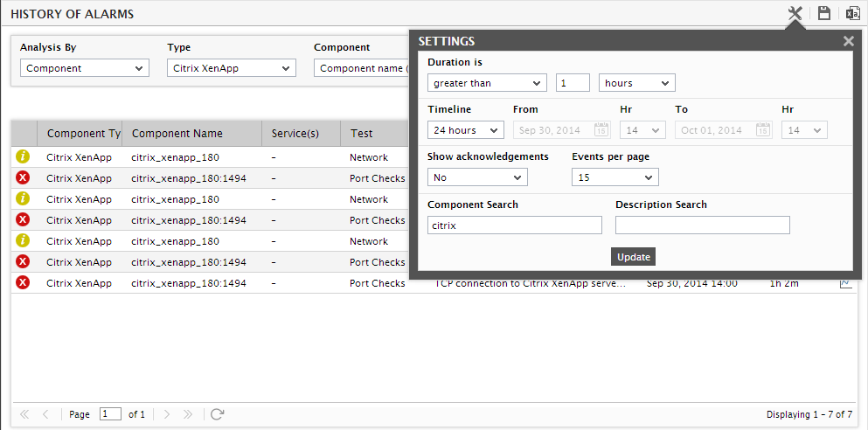The height and width of the screenshot is (430, 868).
Task: Open the To Hr dropdown
Action: tap(804, 130)
